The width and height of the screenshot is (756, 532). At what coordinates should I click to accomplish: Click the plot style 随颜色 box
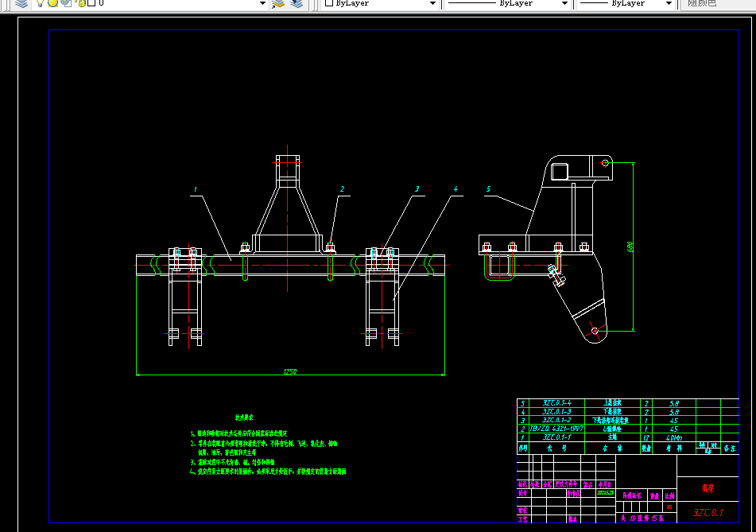point(719,3)
